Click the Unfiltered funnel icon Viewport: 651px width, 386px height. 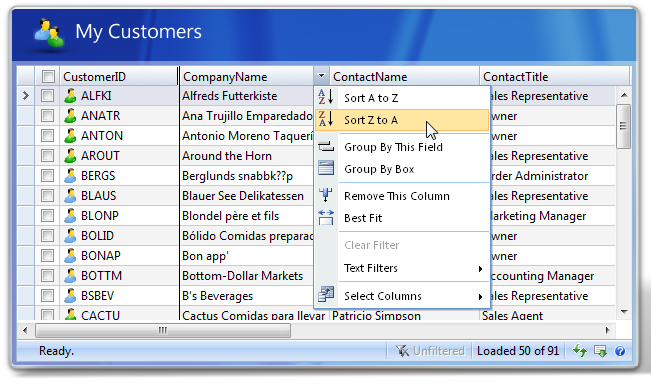coord(402,351)
